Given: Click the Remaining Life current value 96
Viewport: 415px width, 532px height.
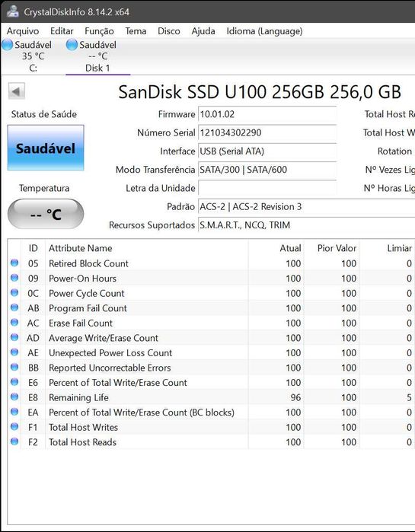Looking at the screenshot, I should 295,397.
